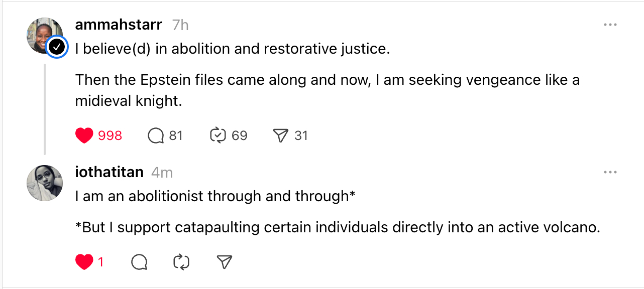Unlike ammahstarr's post with the heart icon

pyautogui.click(x=84, y=135)
